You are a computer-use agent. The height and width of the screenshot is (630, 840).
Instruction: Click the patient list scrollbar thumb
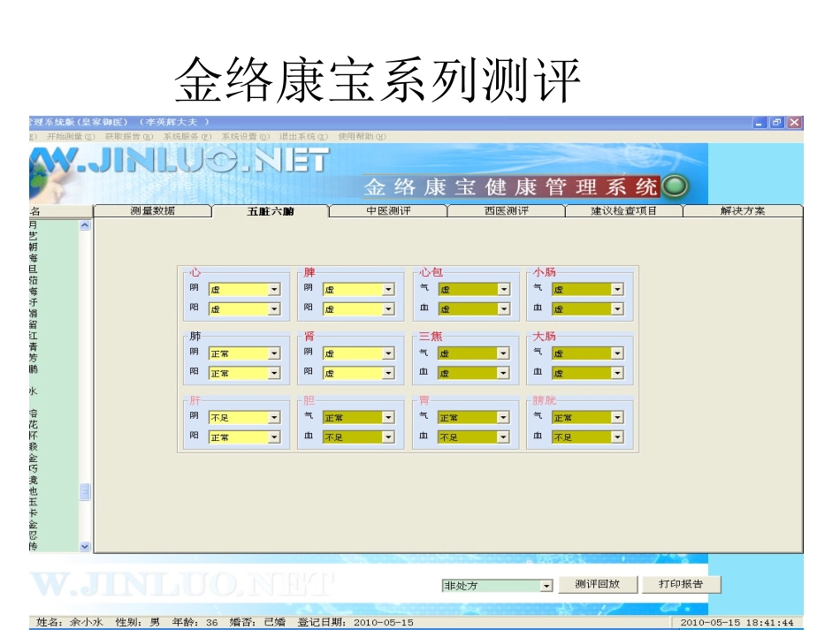pyautogui.click(x=85, y=491)
